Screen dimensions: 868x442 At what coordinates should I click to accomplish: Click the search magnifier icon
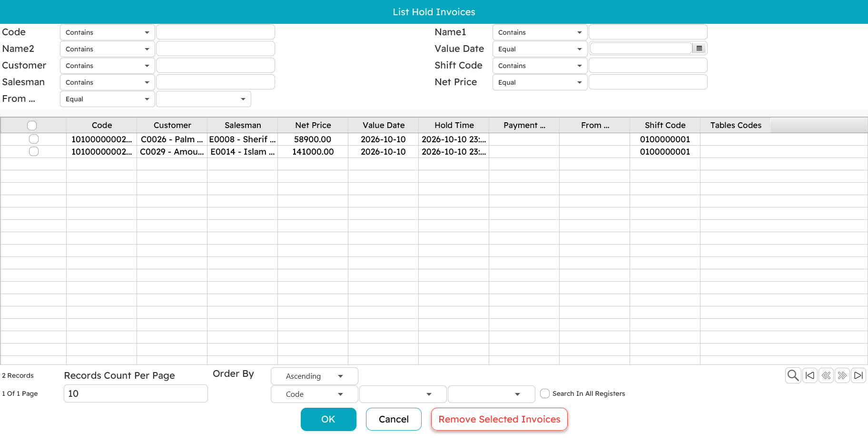pos(793,375)
